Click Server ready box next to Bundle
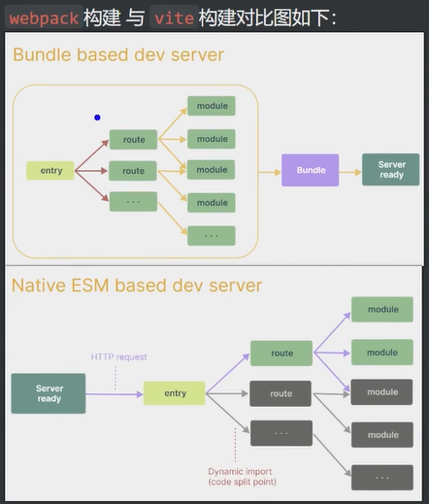The height and width of the screenshot is (504, 429). [391, 170]
